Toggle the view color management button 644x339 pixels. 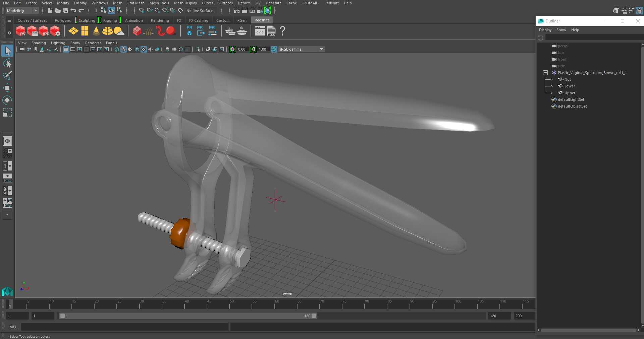click(274, 49)
